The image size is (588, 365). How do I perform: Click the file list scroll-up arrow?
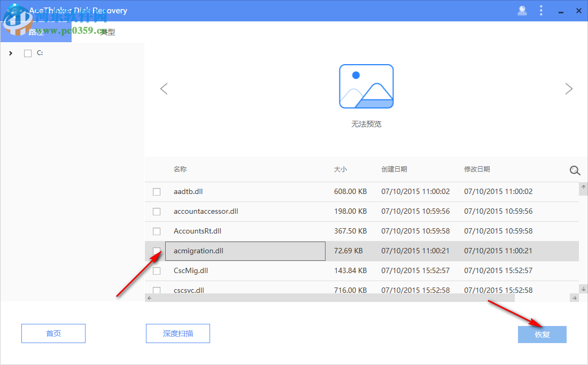pyautogui.click(x=583, y=188)
